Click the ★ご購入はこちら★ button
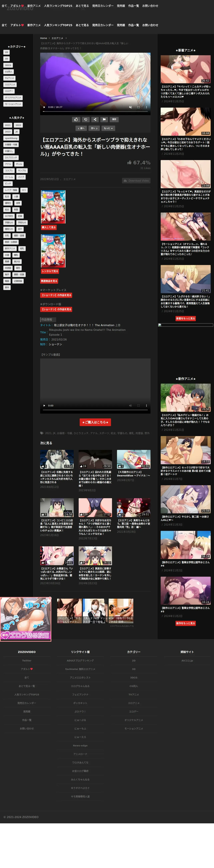The width and height of the screenshot is (214, 868). pyautogui.click(x=95, y=422)
